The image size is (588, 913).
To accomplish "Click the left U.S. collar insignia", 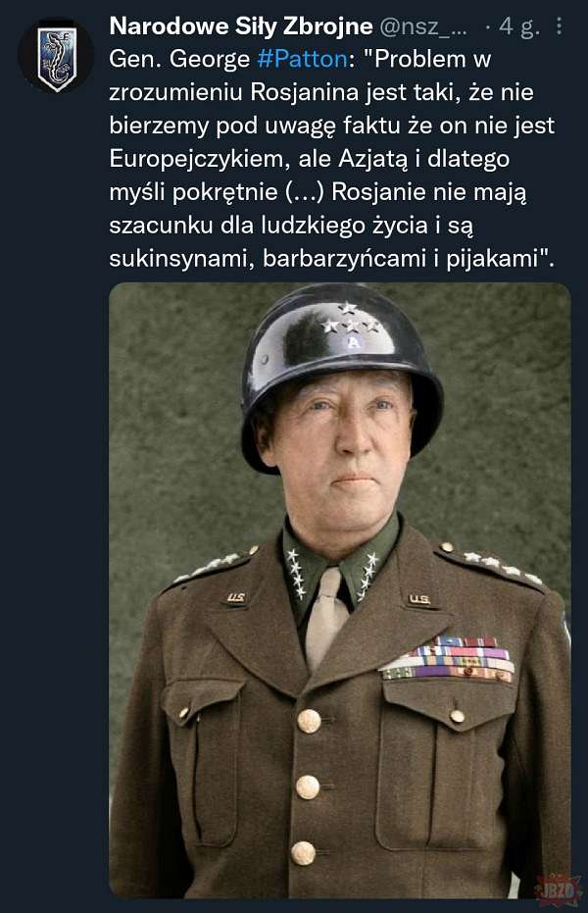I will (x=235, y=598).
